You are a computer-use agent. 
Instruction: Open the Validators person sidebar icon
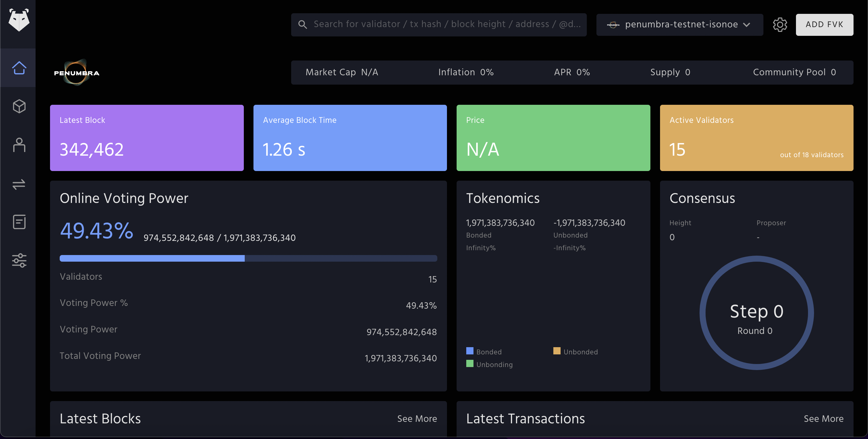point(19,145)
